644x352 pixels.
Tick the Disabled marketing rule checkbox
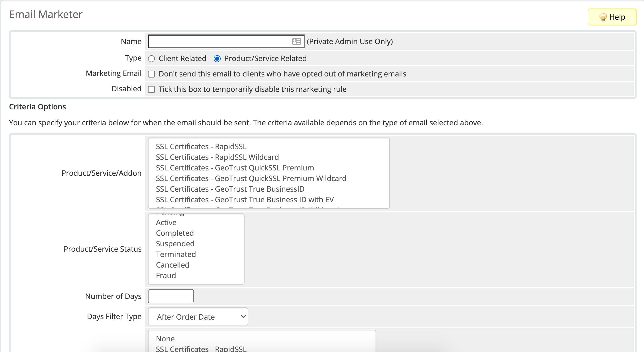pyautogui.click(x=151, y=89)
